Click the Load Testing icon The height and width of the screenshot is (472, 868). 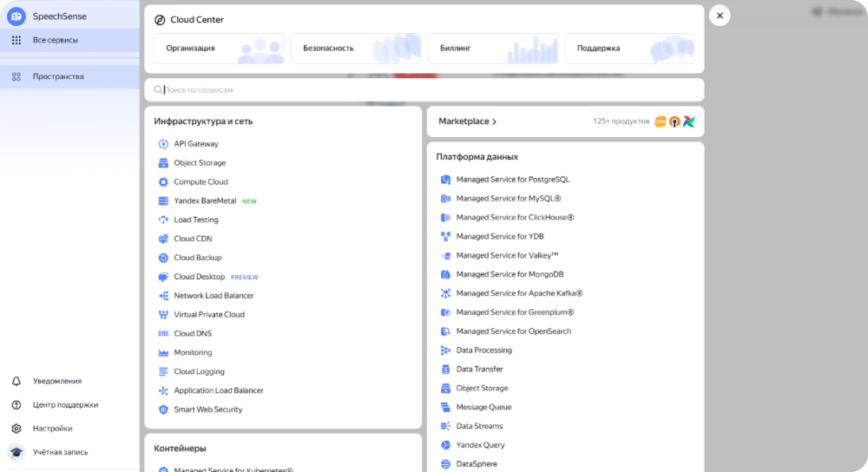tap(163, 220)
